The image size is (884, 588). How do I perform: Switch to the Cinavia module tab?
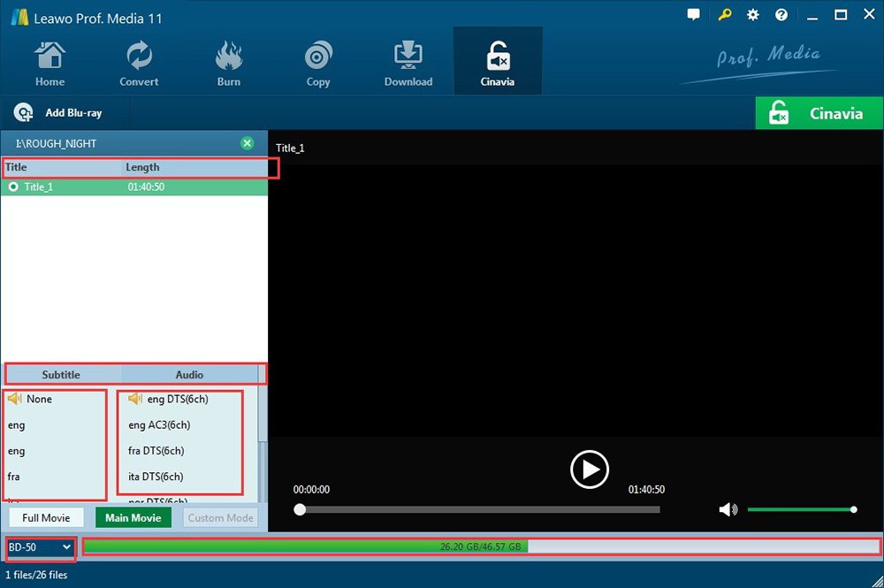(497, 61)
